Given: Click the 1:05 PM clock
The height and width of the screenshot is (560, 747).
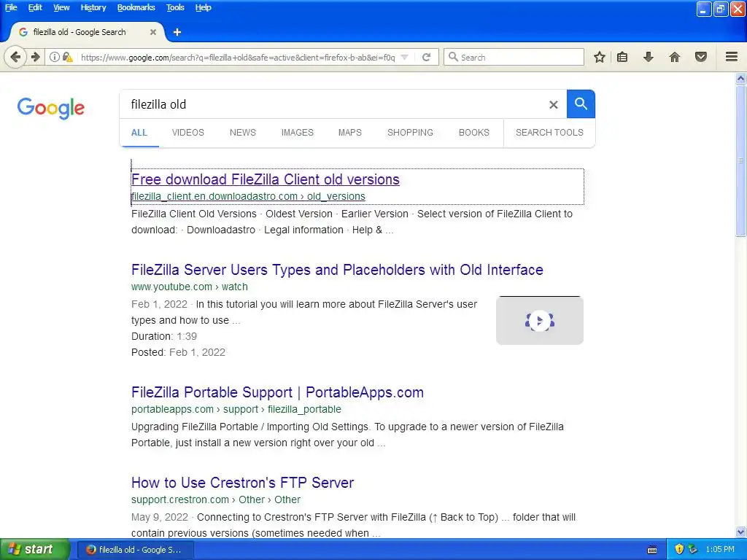Looking at the screenshot, I should point(720,549).
